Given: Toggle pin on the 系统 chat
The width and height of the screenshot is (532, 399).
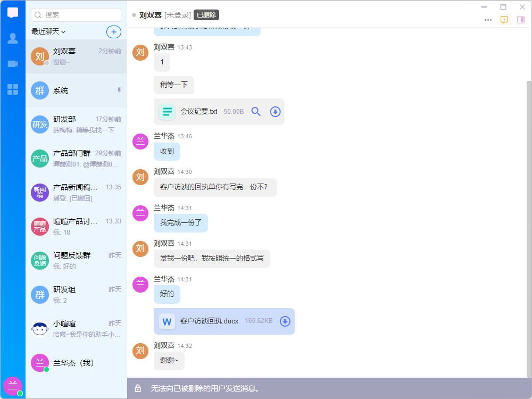Looking at the screenshot, I should [x=119, y=90].
